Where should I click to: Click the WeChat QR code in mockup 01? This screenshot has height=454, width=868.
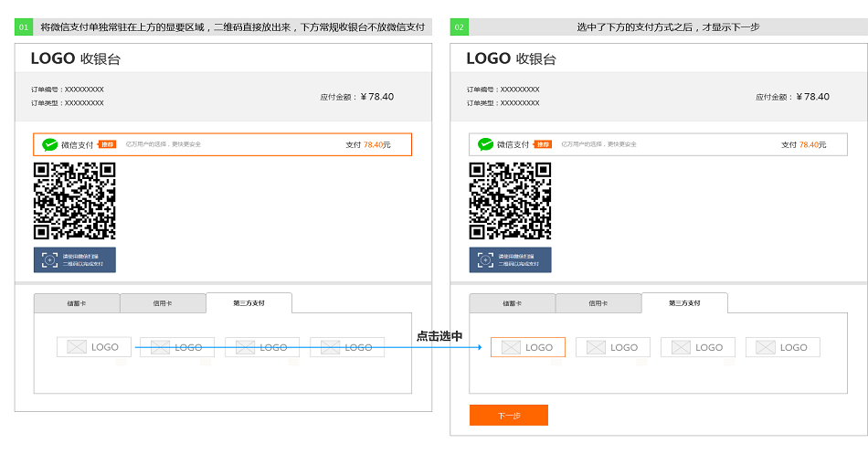click(75, 201)
